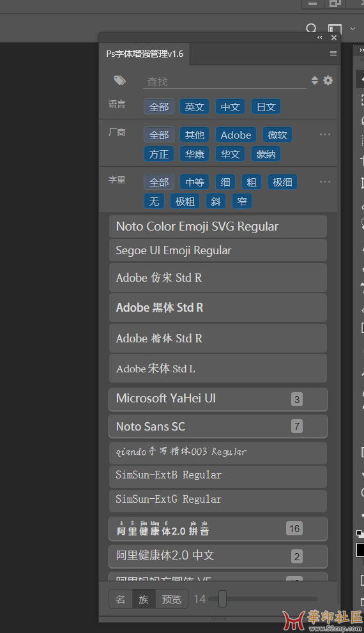Select Adobe 黑体 Std R font
364x633 pixels.
coord(218,308)
